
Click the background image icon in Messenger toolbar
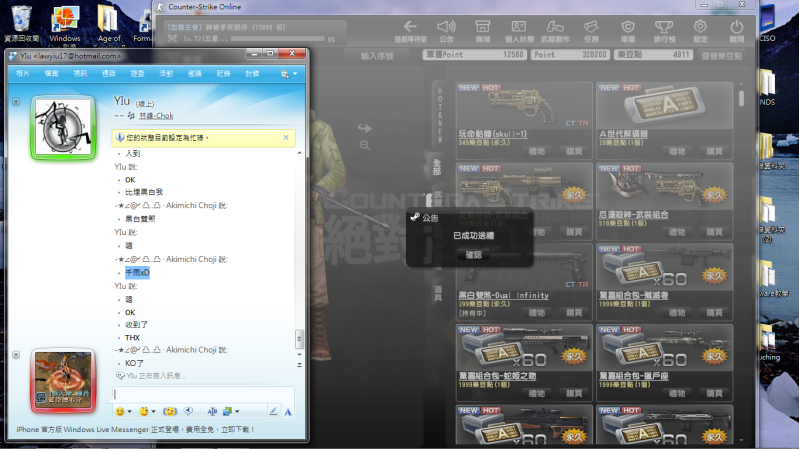[227, 411]
